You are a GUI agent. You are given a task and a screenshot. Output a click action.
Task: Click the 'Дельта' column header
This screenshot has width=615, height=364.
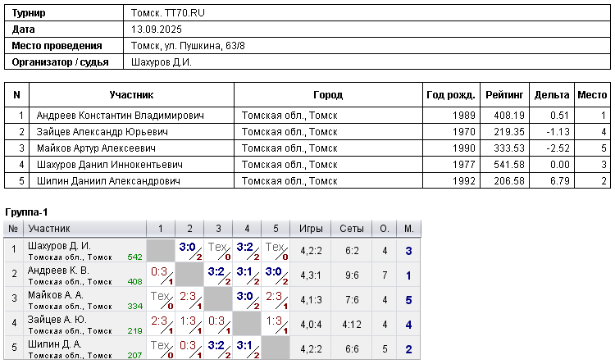click(552, 95)
